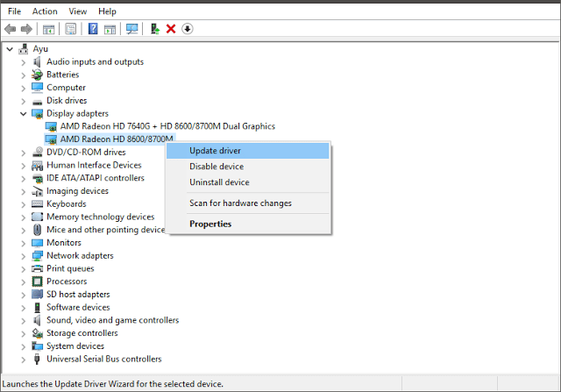Screen dimensions: 561x392
Task: Click the Print queues printer icon
Action: point(37,268)
